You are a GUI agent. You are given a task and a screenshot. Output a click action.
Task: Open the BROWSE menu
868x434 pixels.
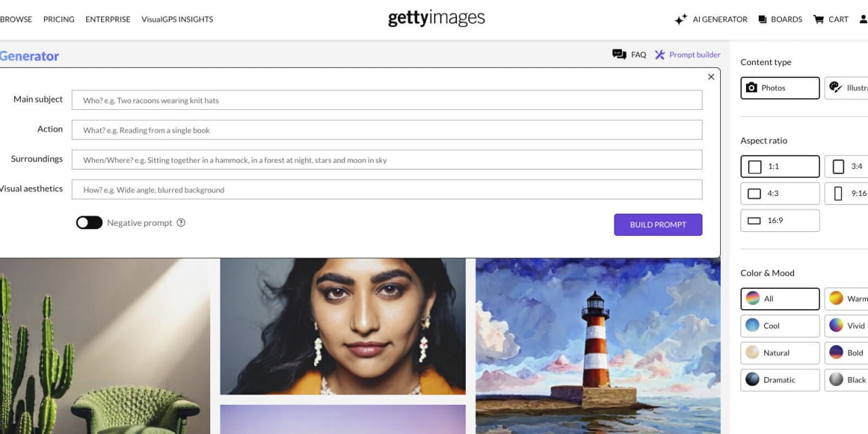(x=16, y=20)
